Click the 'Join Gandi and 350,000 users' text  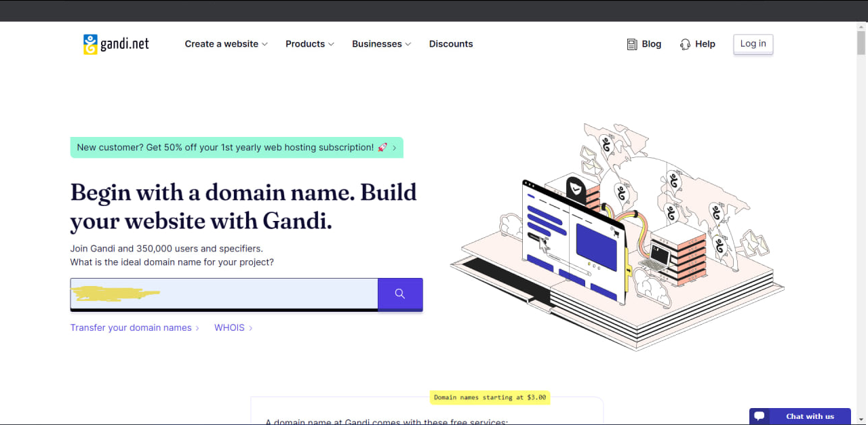(167, 248)
